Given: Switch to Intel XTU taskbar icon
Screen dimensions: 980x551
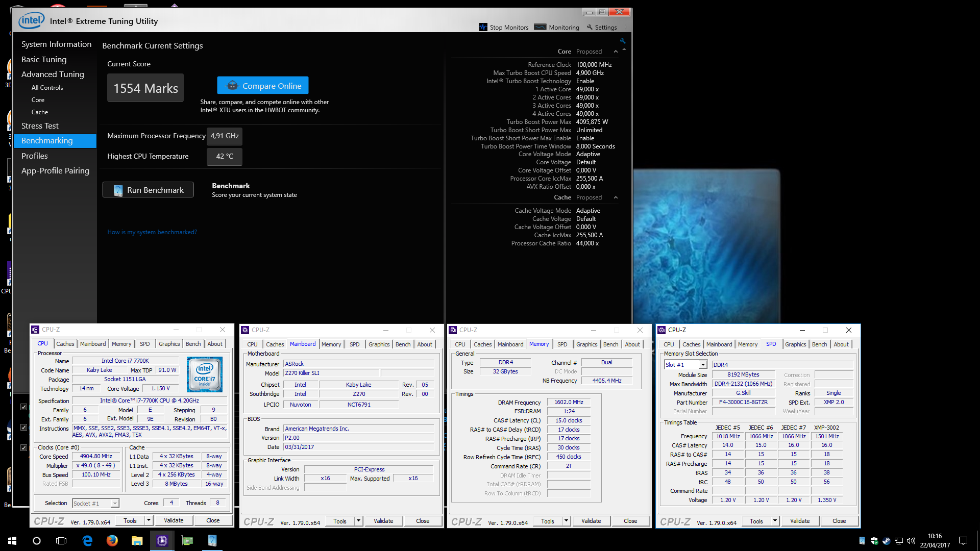Looking at the screenshot, I should 212,541.
